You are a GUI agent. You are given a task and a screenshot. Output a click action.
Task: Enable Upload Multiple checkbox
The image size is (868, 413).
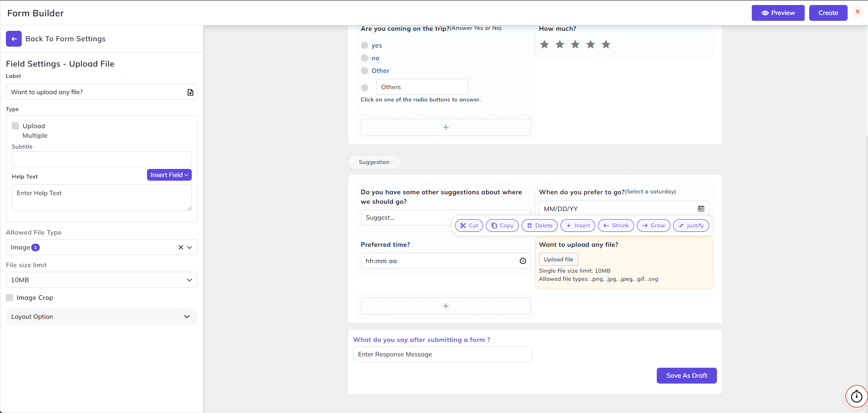point(15,126)
